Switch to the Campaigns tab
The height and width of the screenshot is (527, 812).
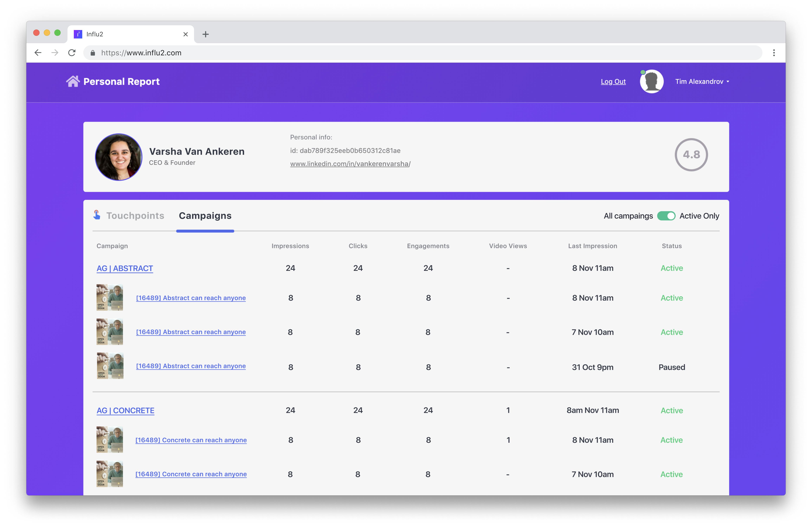pyautogui.click(x=205, y=216)
